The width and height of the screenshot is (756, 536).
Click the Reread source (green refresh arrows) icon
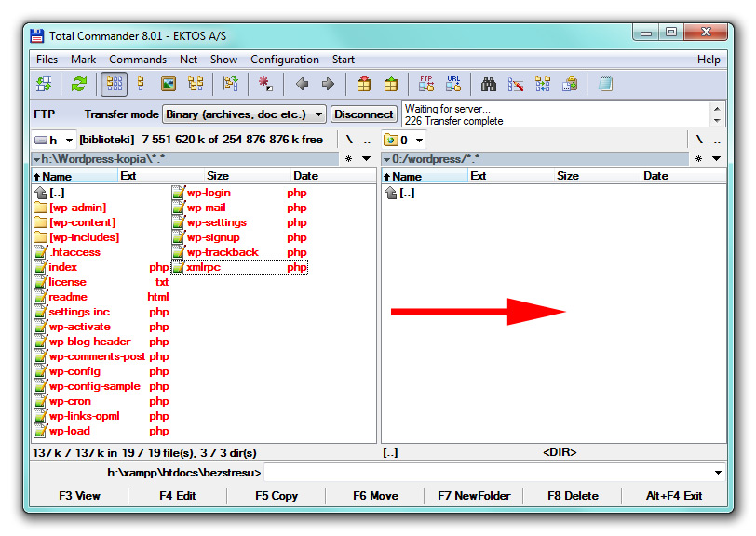78,85
